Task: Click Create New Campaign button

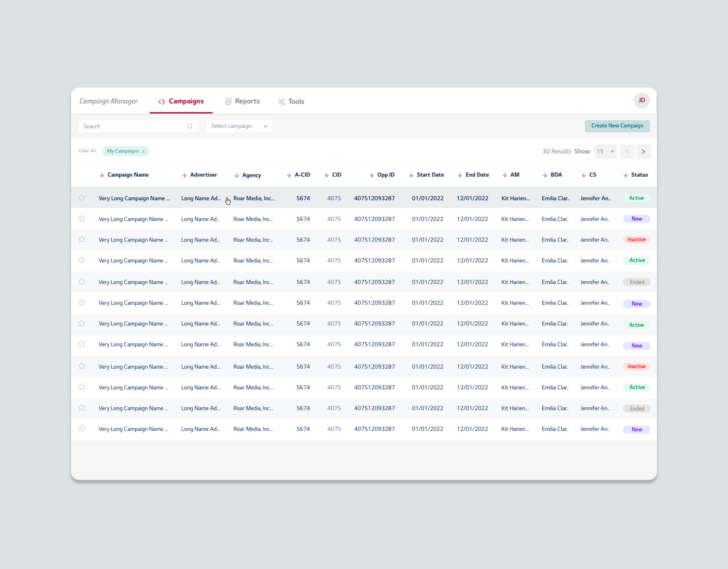Action: click(617, 126)
